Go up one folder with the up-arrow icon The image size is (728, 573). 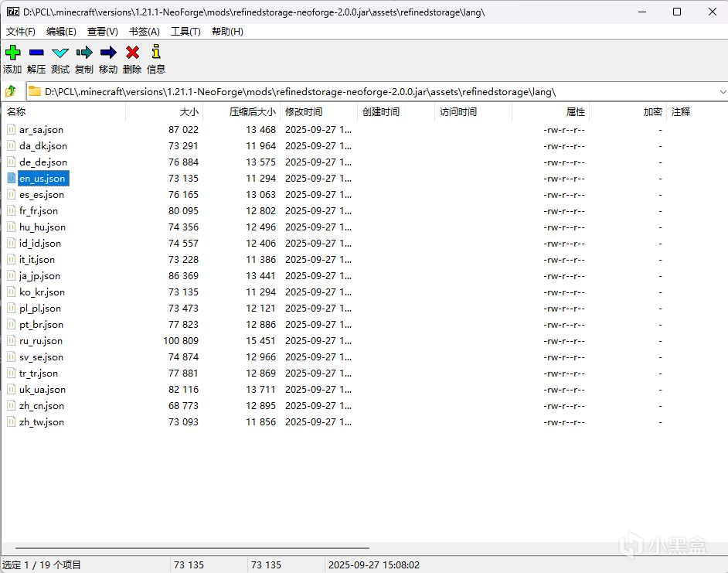click(11, 91)
